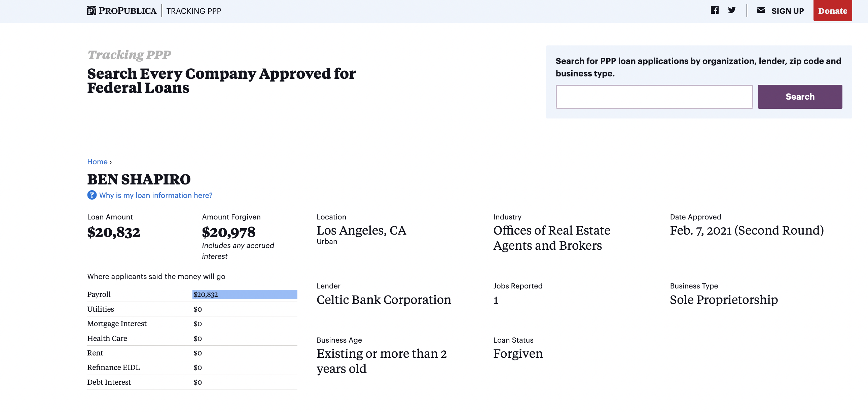Viewport: 868px width, 412px height.
Task: Click the ProPublica logo
Action: tap(121, 10)
